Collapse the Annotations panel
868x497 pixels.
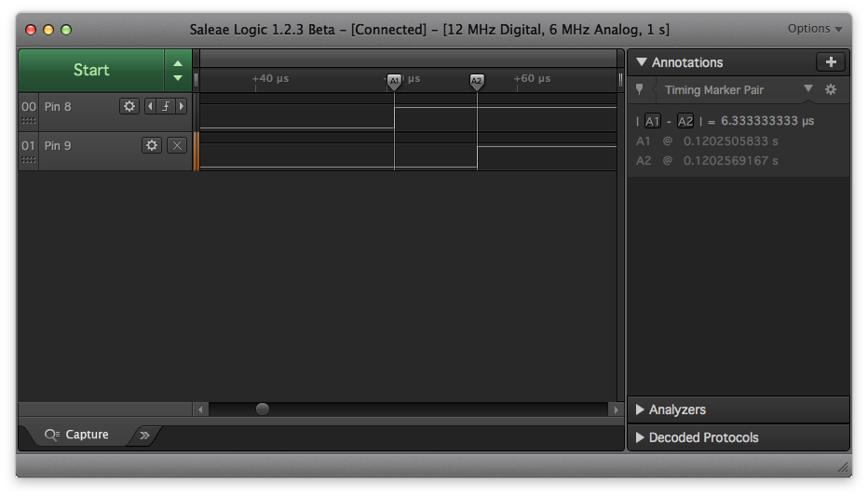pyautogui.click(x=642, y=62)
